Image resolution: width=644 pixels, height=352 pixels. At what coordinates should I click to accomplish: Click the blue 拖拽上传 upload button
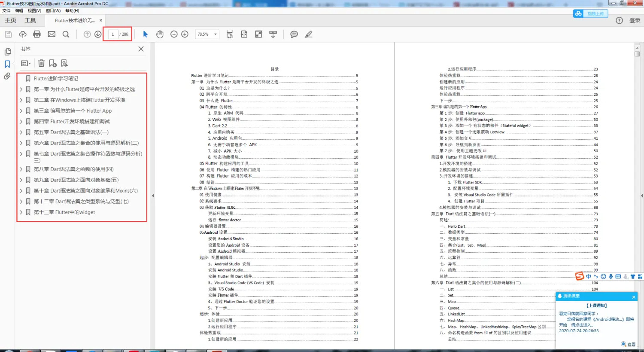[x=590, y=14]
